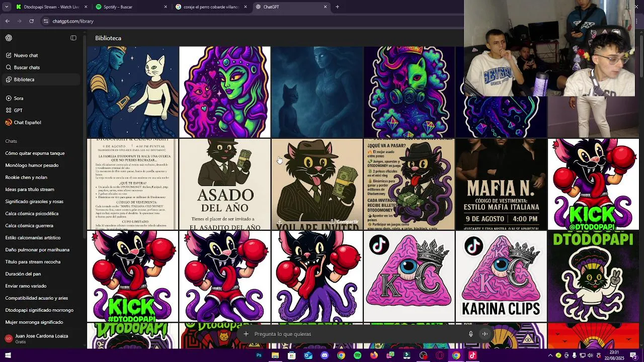The height and width of the screenshot is (362, 644).
Task: Start voice mode from the prompt bar
Action: pos(485,334)
